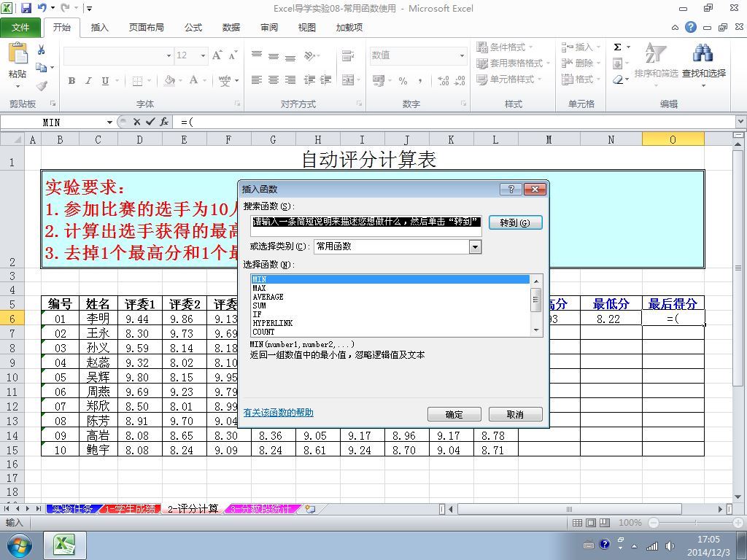Click the Comma style icon

419,81
